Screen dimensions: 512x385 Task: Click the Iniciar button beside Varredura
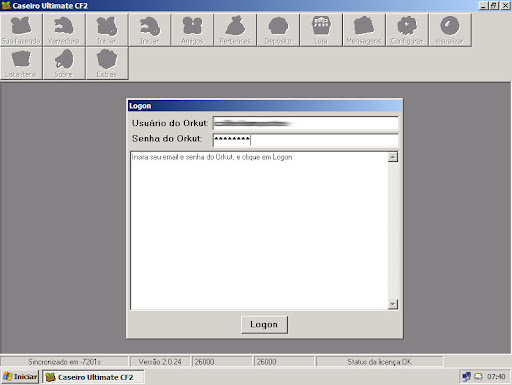coord(107,30)
